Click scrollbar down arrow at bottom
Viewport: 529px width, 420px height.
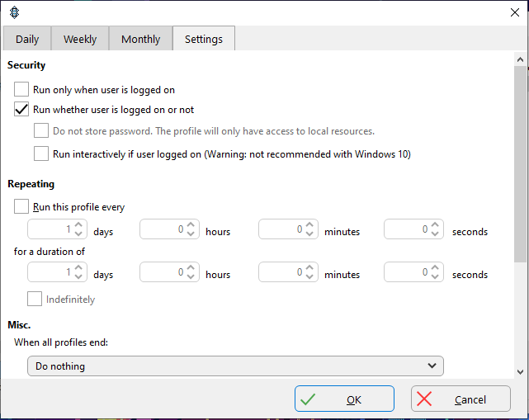tap(520, 372)
